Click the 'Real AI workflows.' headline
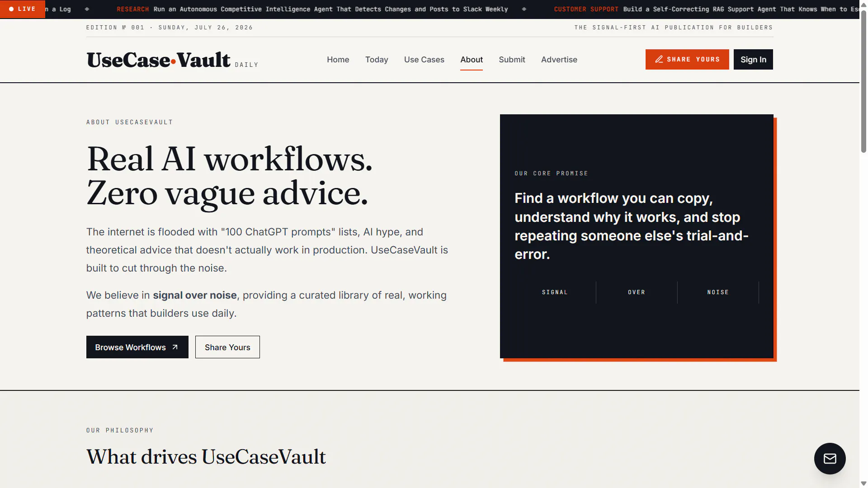 [x=230, y=159]
